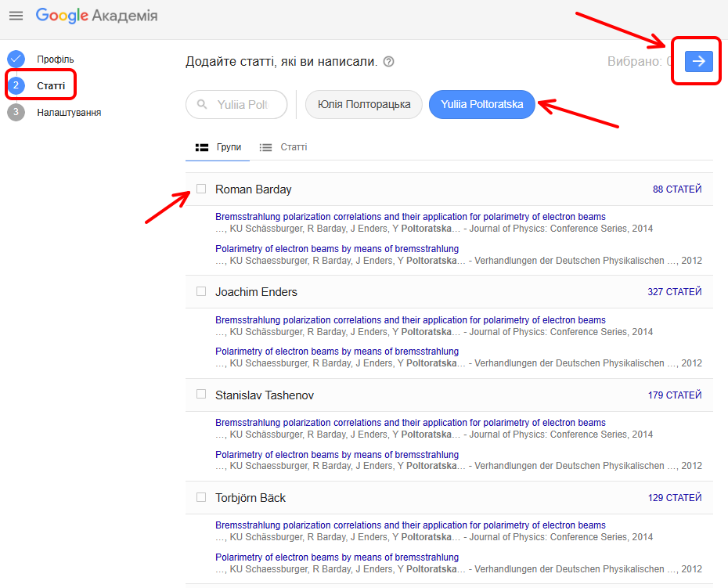The height and width of the screenshot is (588, 728).
Task: Open Polarimetry article under Joachim Enders
Action: click(x=337, y=351)
